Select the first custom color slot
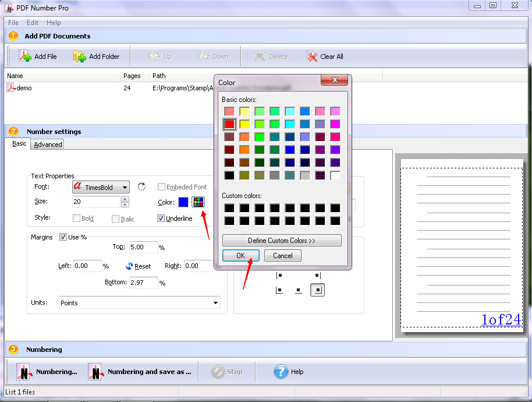 [229, 208]
